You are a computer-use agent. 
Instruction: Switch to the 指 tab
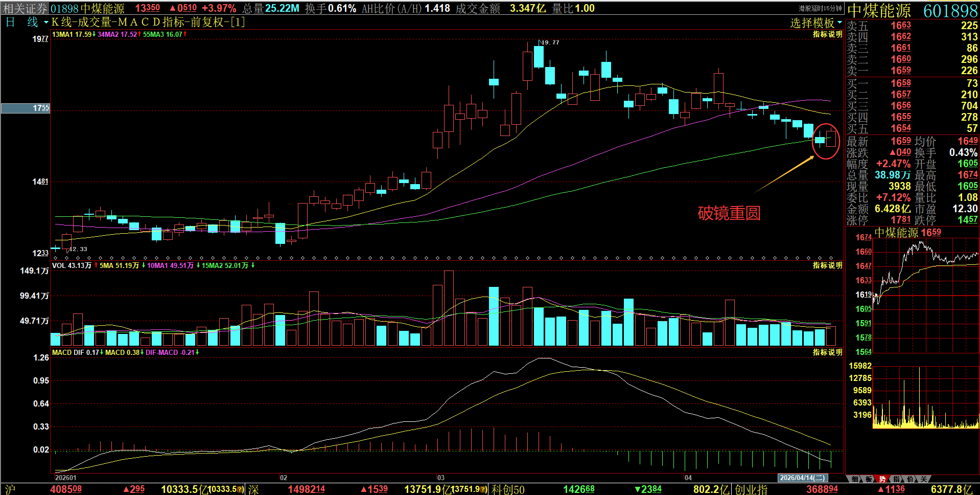coord(896,479)
